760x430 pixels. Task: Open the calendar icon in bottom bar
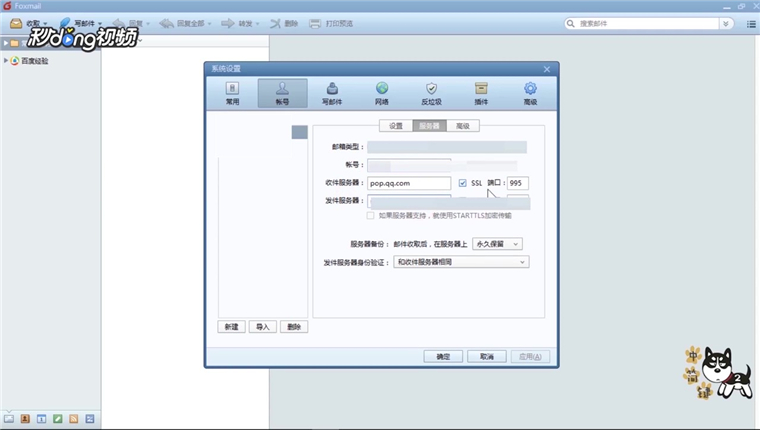click(42, 419)
